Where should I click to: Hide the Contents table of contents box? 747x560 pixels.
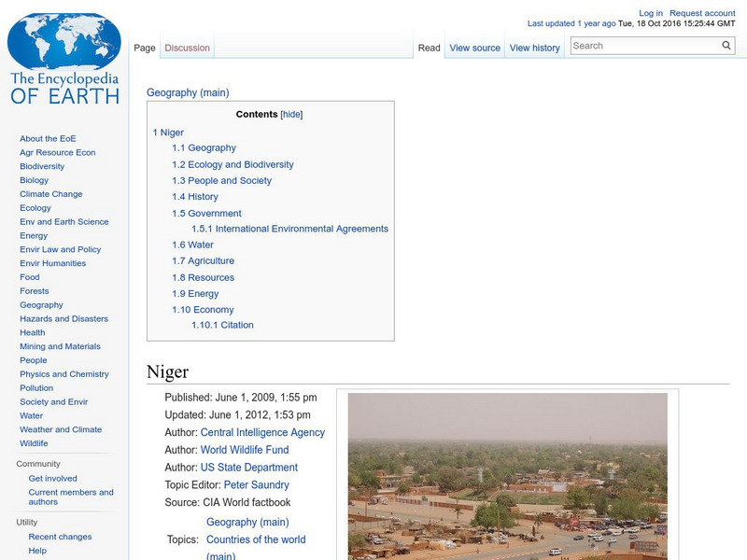[292, 114]
